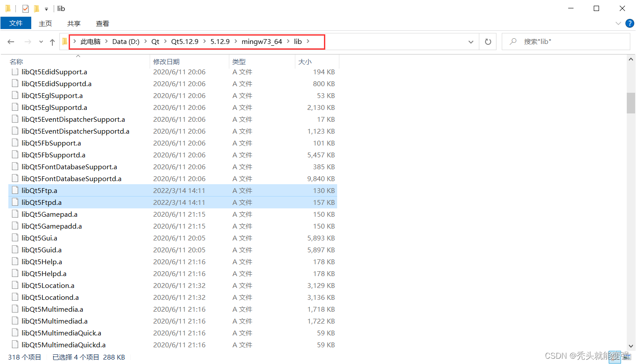Select file icon of libQt5MultimediaQuick.a
This screenshot has width=636, height=364.
[x=15, y=333]
